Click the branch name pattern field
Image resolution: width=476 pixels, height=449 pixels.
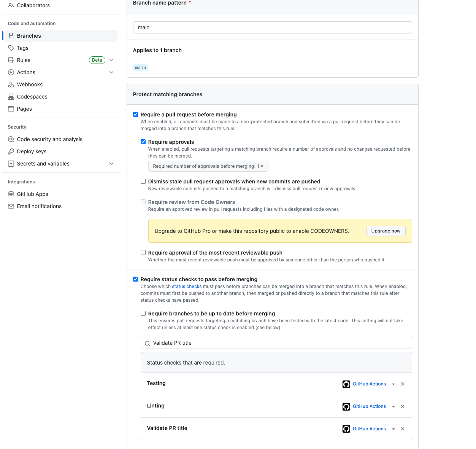click(x=272, y=27)
